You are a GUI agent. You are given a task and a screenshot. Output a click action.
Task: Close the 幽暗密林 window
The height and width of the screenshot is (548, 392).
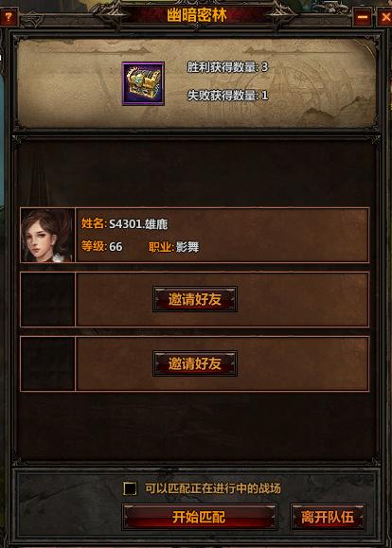click(385, 17)
